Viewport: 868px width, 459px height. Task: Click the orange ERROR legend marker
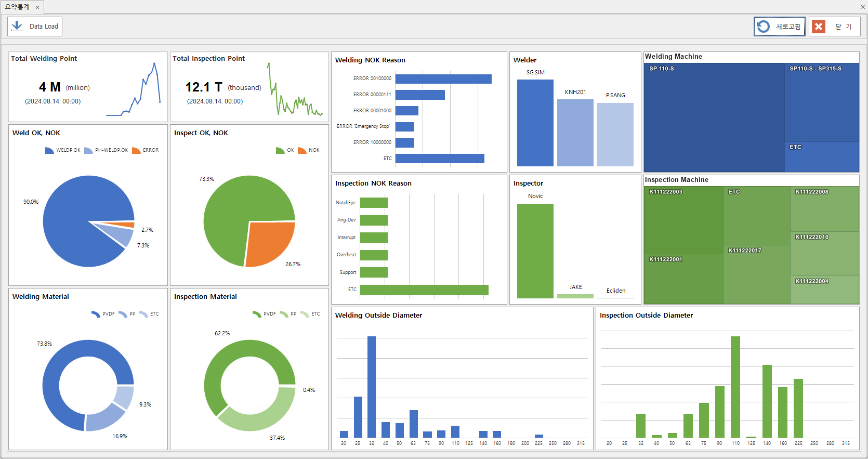136,151
